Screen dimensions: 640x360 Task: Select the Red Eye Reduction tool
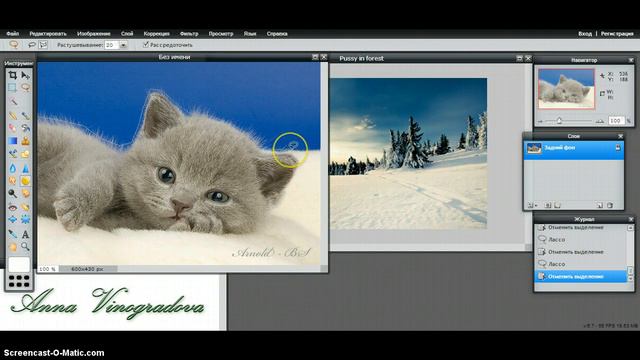pyautogui.click(x=13, y=207)
